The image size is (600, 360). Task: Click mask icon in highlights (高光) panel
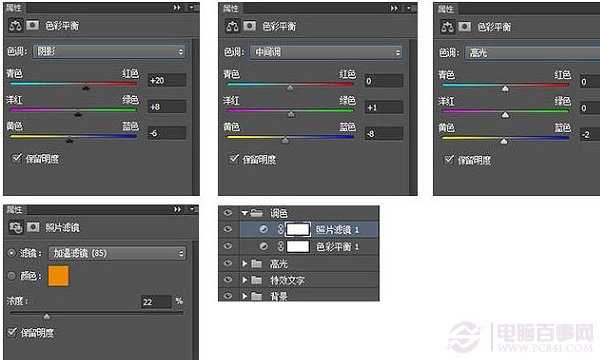click(465, 27)
